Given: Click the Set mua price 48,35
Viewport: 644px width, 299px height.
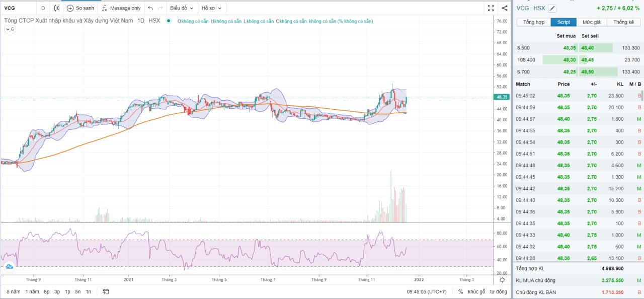Looking at the screenshot, I should (x=570, y=48).
